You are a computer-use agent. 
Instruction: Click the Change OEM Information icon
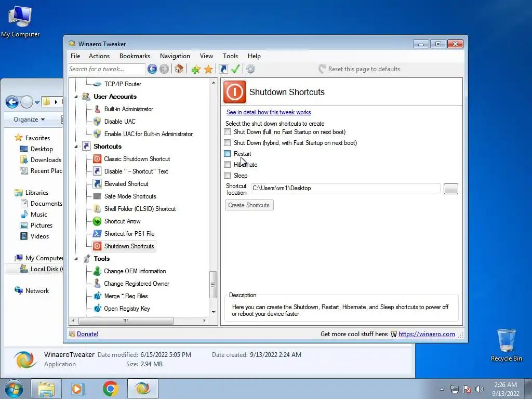(x=97, y=271)
